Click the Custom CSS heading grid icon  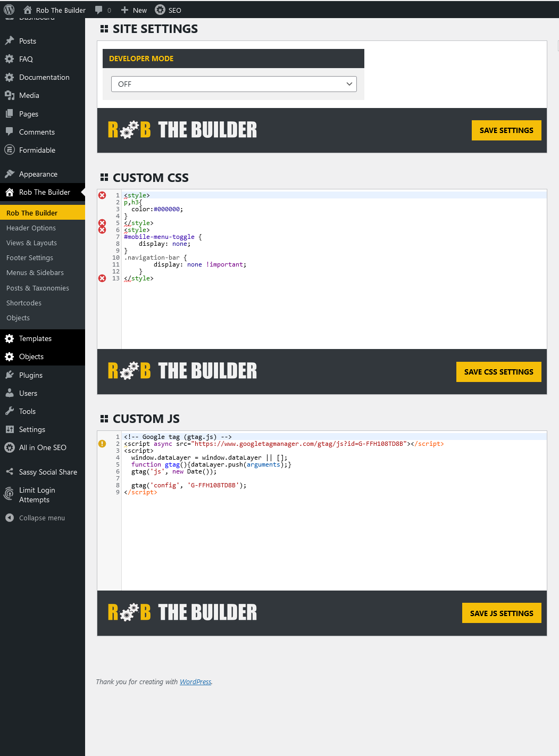click(x=104, y=178)
